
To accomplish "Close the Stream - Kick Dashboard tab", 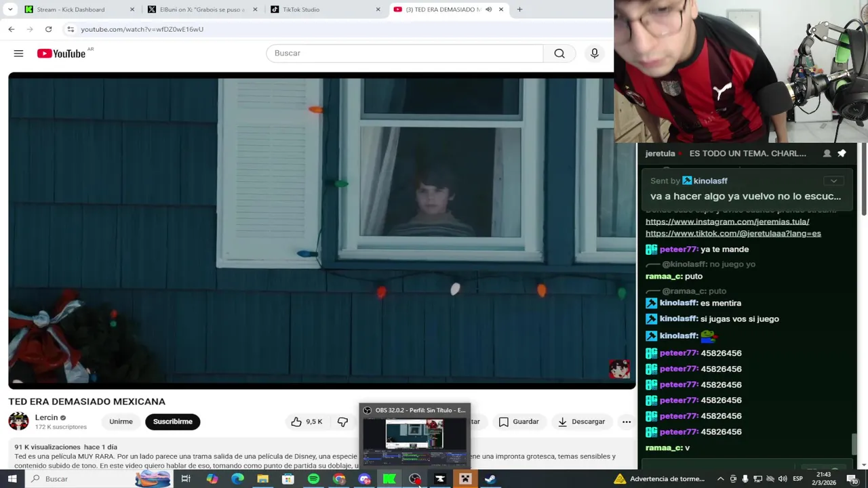I will pos(132,9).
